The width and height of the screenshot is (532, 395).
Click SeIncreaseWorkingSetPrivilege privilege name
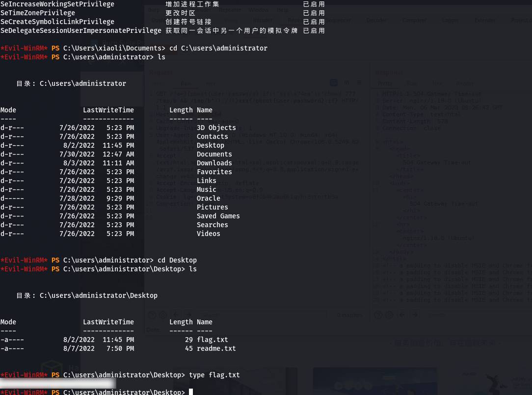57,4
